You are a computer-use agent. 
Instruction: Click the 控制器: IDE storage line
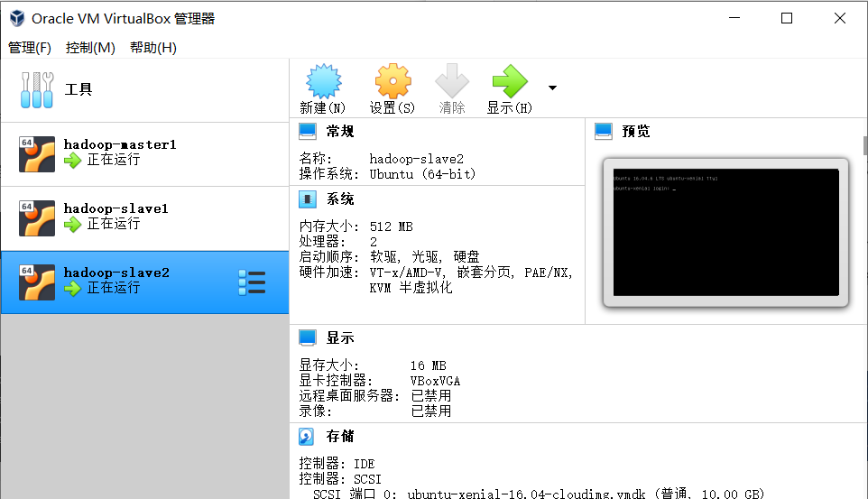click(337, 464)
